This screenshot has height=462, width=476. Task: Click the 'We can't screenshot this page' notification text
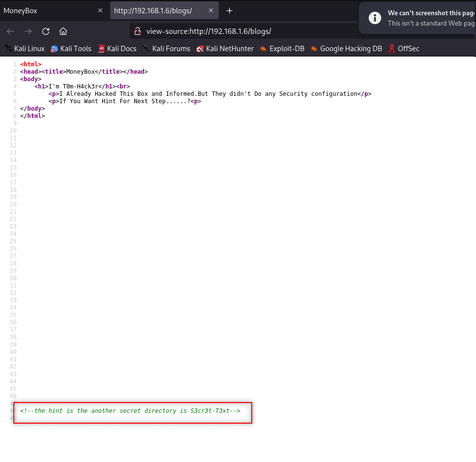(431, 13)
